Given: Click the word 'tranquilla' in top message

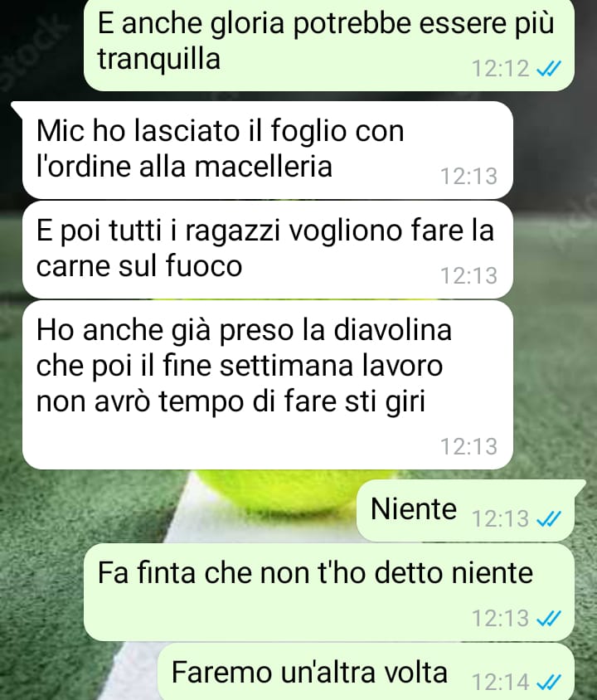Looking at the screenshot, I should pyautogui.click(x=159, y=59).
